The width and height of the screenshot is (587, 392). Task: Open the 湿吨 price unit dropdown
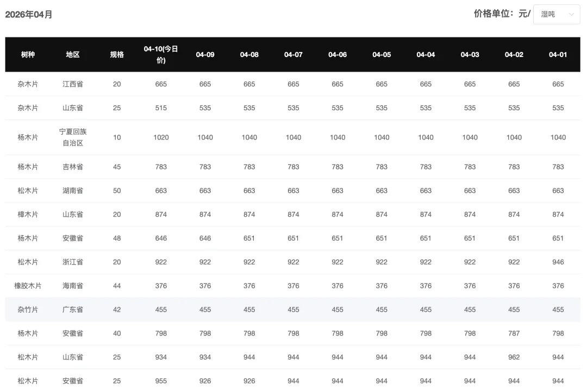tap(557, 14)
